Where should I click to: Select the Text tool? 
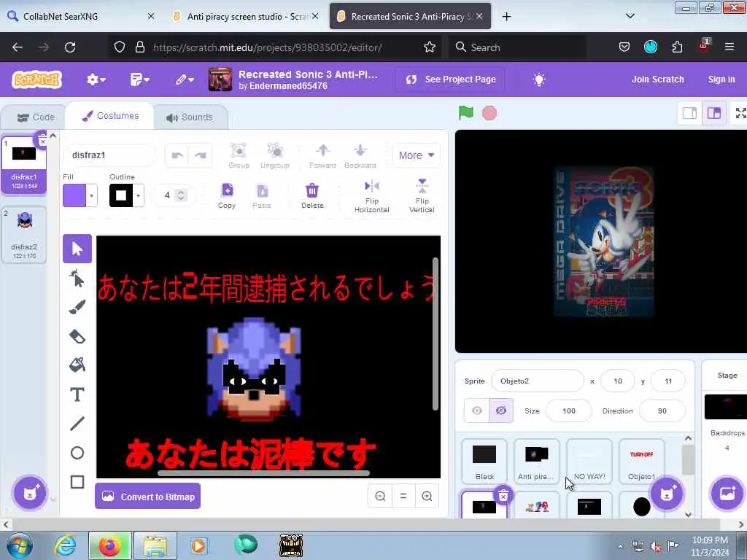click(x=77, y=394)
